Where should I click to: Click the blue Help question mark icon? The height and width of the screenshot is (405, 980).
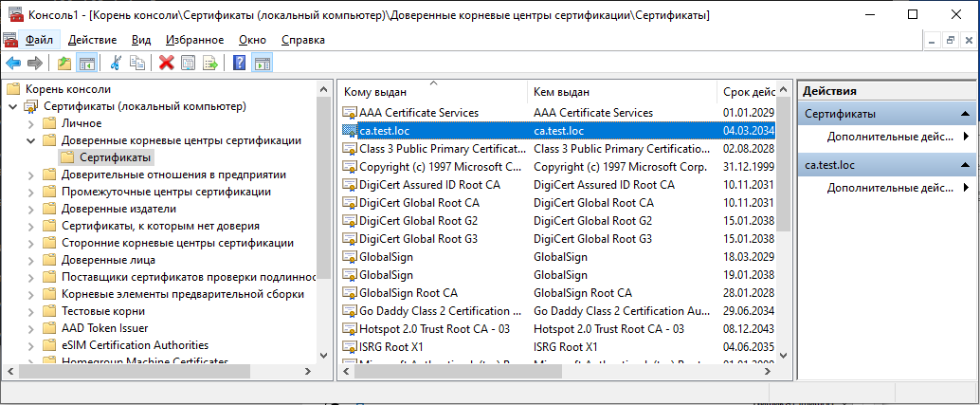click(239, 64)
